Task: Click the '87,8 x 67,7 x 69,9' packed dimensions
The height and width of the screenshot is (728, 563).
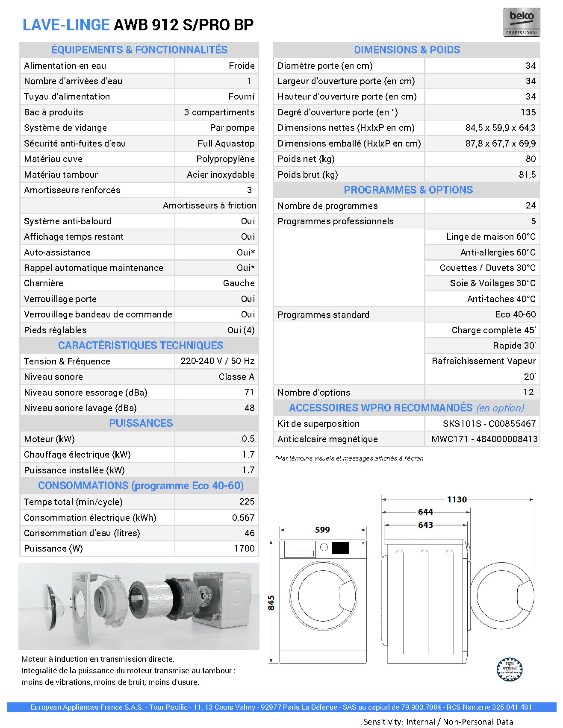Action: 501,144
